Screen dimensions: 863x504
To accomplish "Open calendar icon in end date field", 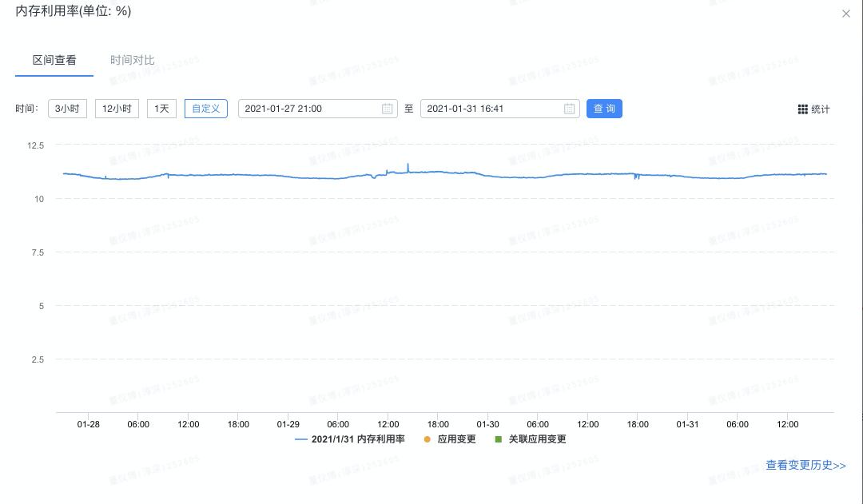I will click(x=569, y=109).
